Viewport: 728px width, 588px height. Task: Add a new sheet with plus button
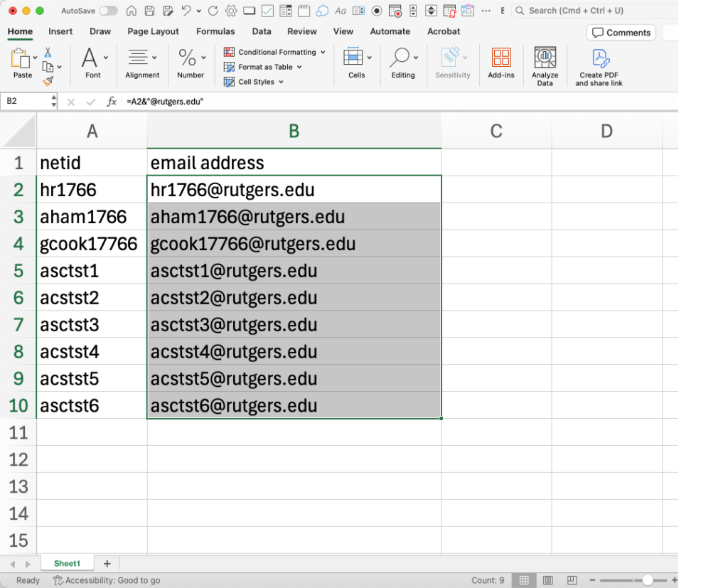(x=107, y=563)
